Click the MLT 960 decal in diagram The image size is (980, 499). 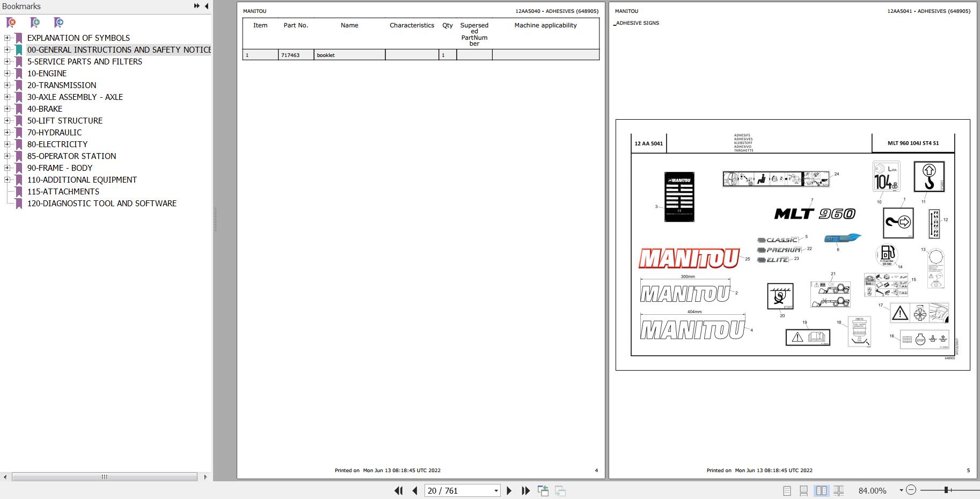[x=815, y=214]
